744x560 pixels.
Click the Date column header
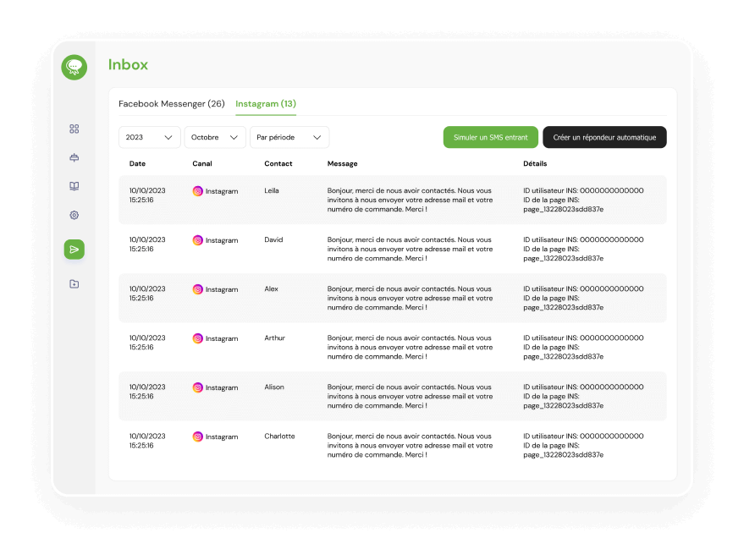point(137,163)
